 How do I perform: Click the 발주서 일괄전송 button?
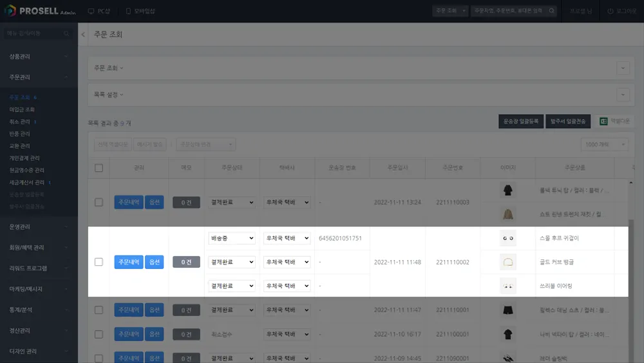point(568,121)
